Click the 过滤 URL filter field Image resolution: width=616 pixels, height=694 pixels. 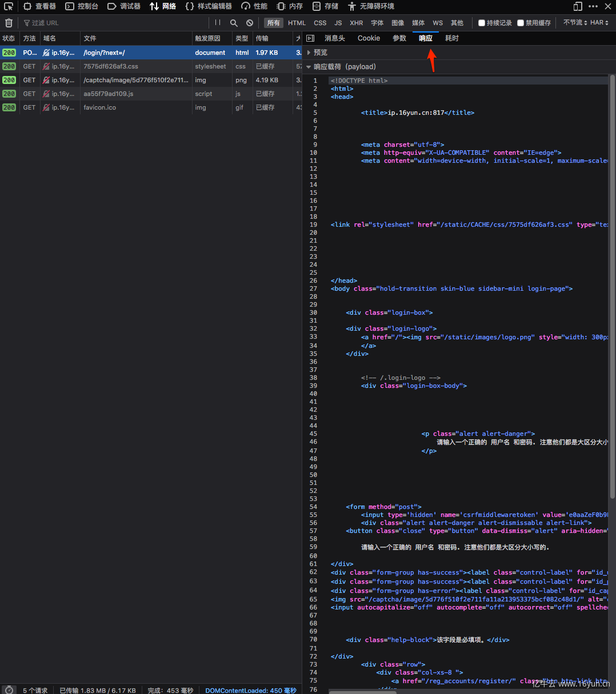[x=114, y=23]
